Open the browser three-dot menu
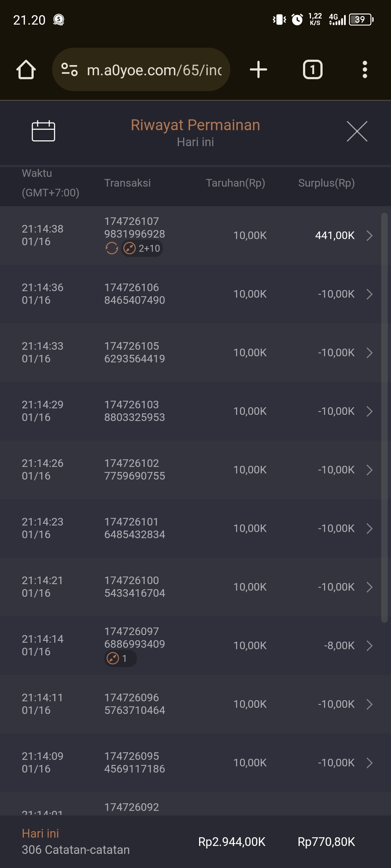Screen dimensions: 391x868 (x=365, y=69)
